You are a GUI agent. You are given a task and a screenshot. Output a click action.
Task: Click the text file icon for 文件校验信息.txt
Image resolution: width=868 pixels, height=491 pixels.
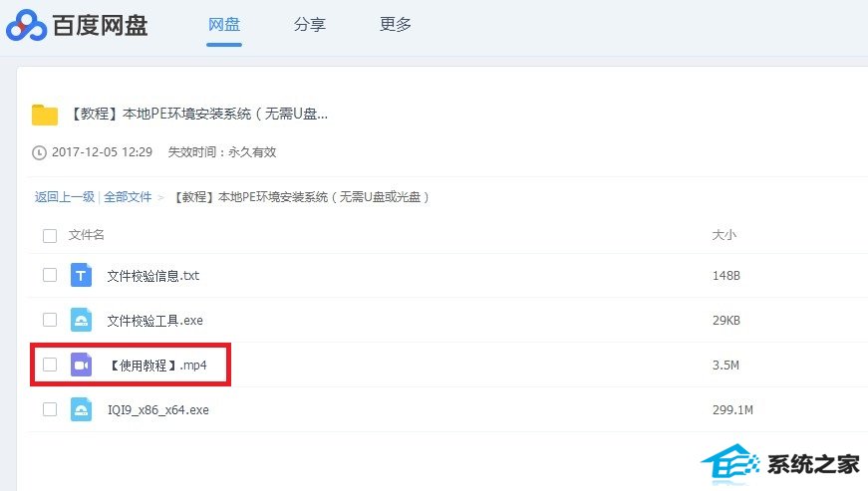tap(81, 275)
